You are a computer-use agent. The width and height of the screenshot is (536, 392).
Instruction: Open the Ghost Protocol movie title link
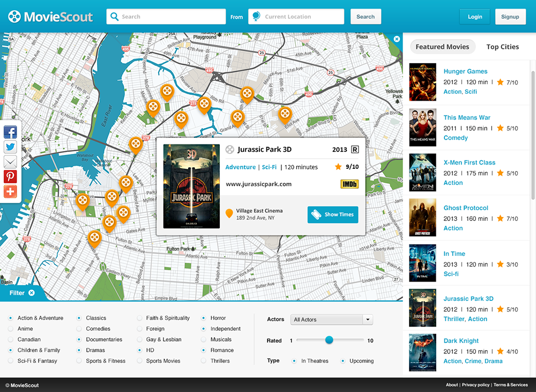tap(466, 208)
